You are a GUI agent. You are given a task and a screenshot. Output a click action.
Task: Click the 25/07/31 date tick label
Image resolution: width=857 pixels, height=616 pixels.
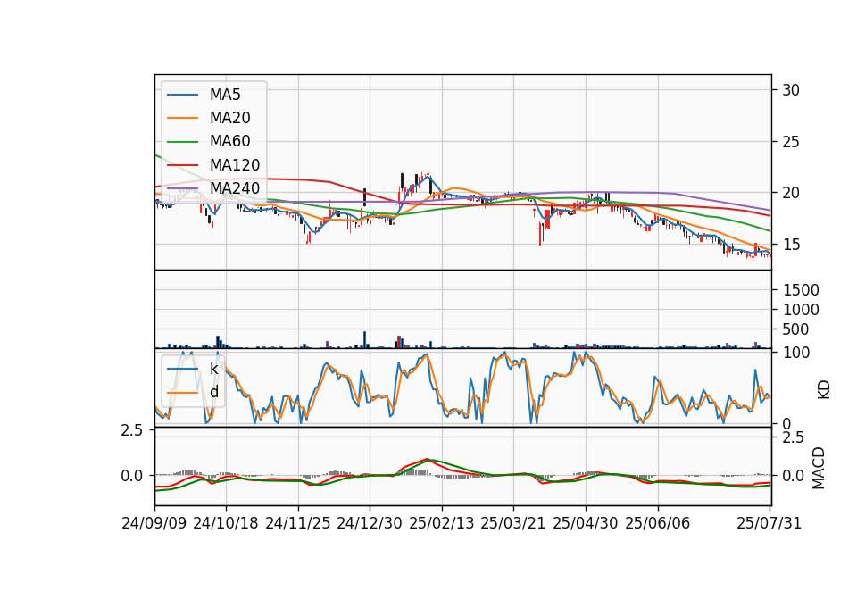pos(769,523)
